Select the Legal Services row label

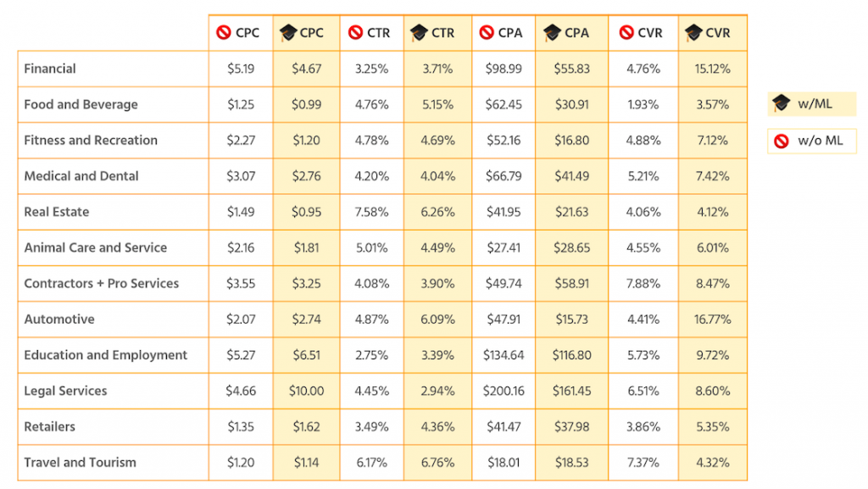coord(65,391)
